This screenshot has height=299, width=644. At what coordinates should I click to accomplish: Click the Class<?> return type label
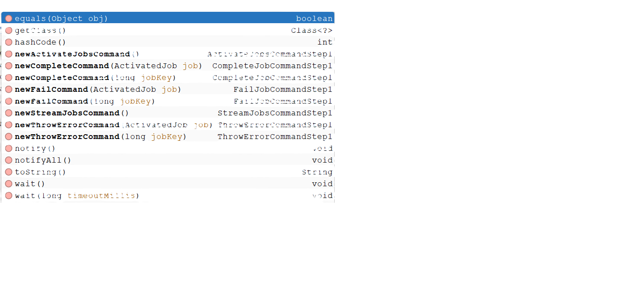coord(312,31)
